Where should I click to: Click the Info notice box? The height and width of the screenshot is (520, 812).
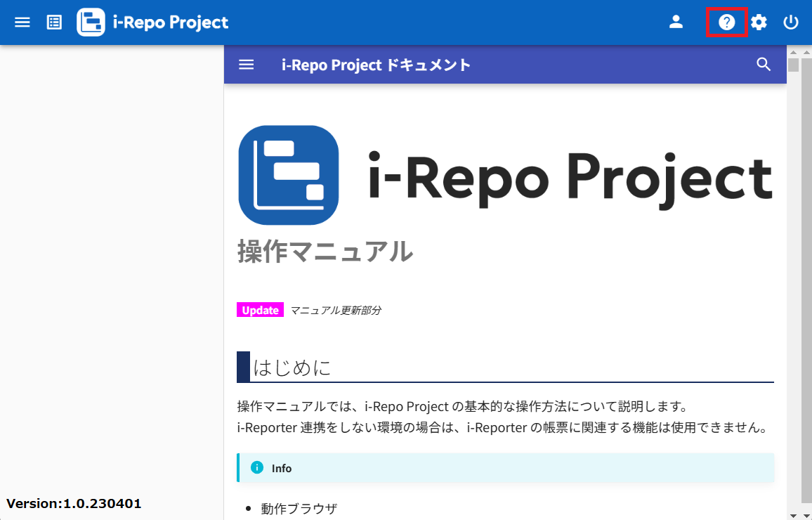[x=505, y=467]
